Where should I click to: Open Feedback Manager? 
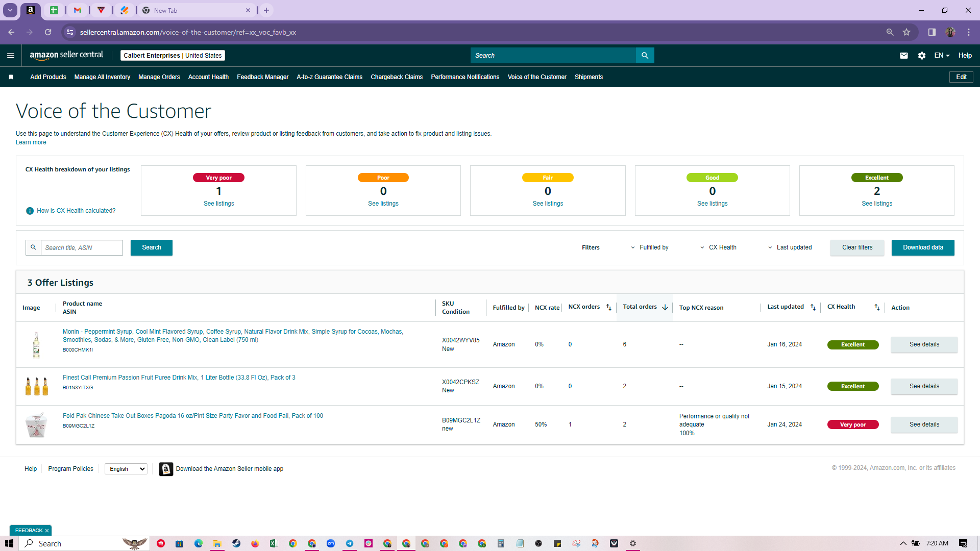coord(263,77)
